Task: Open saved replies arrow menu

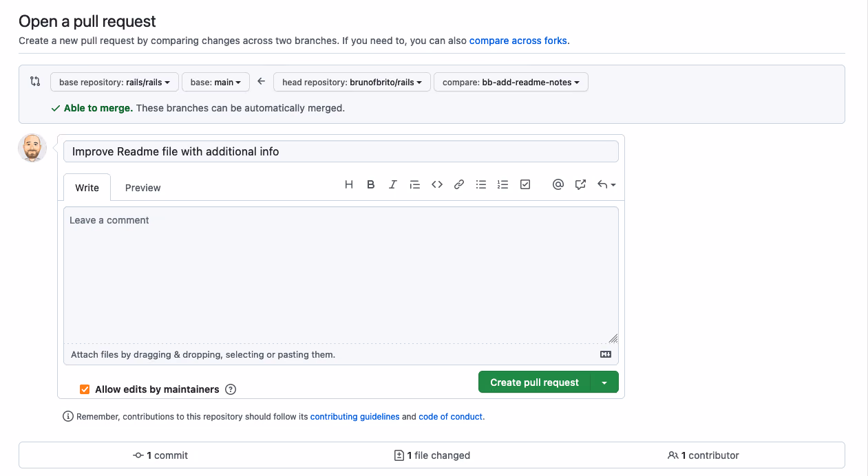Action: (606, 184)
